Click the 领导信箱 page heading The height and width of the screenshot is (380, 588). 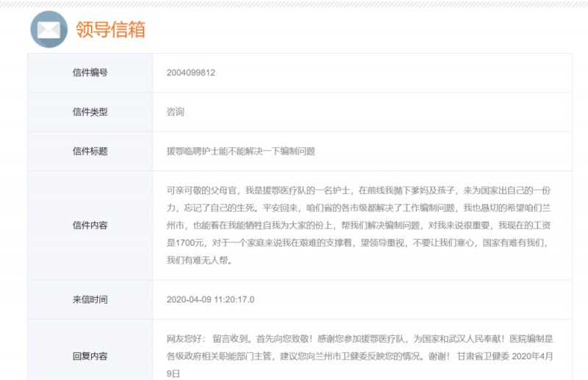click(110, 29)
